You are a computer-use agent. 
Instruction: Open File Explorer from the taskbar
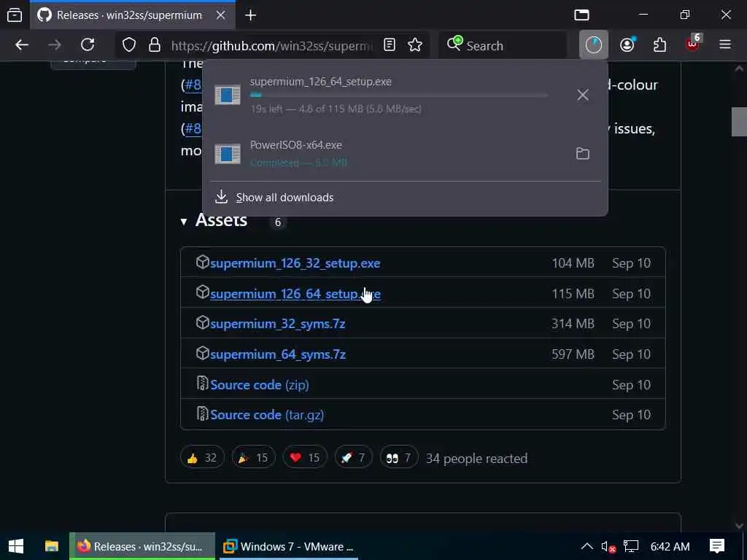(52, 546)
